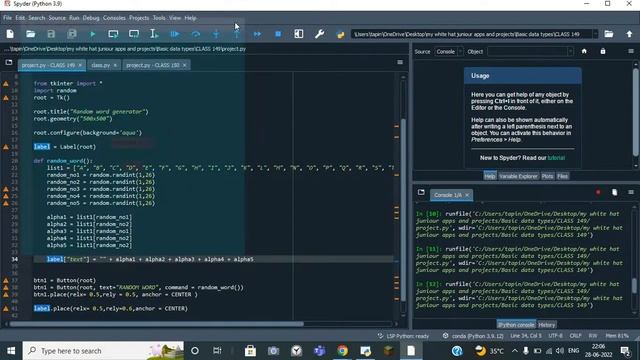Switch to Plots pane tab
Screen dimensions: 640x360
(x=547, y=176)
